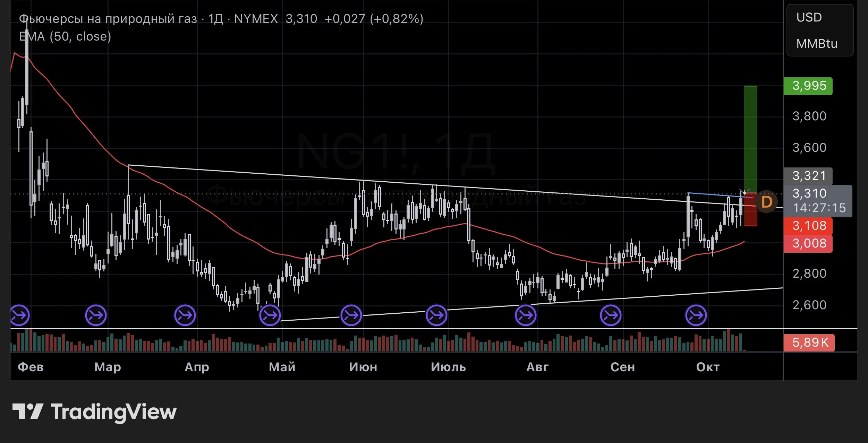Click the red 3,008 EMA value label
Viewport: 868px width, 443px height.
pyautogui.click(x=808, y=244)
